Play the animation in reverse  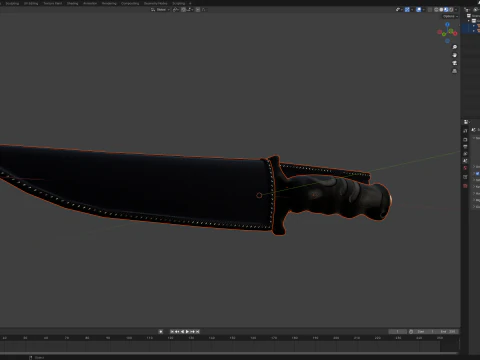click(x=182, y=331)
